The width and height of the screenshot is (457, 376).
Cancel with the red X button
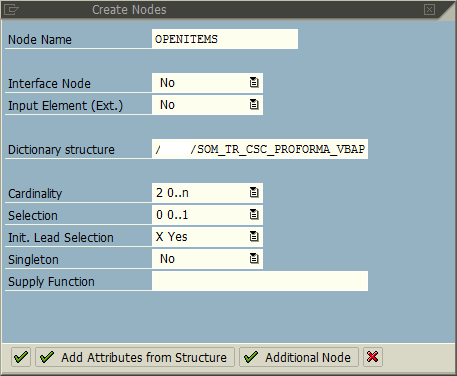[373, 357]
